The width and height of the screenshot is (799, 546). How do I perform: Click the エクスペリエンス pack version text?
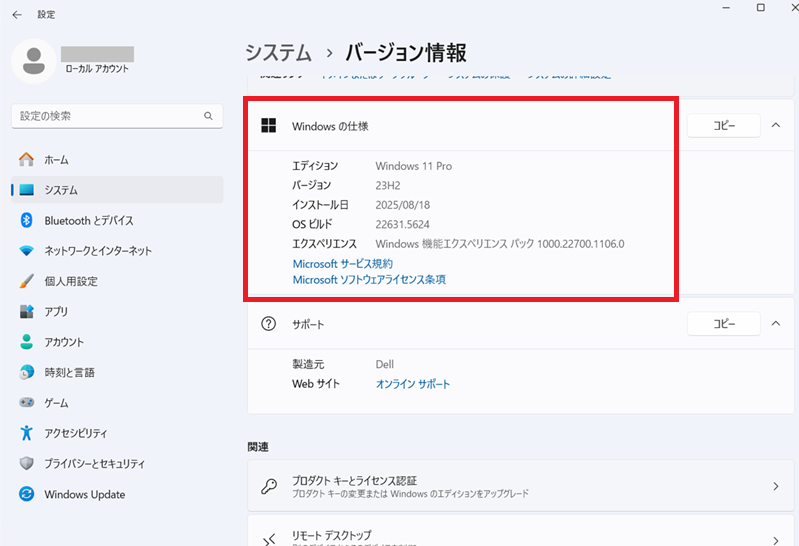pos(500,244)
